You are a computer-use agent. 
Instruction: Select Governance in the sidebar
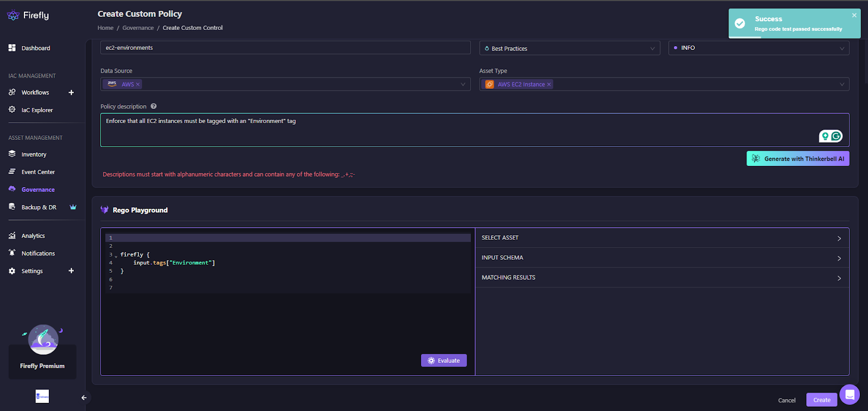coord(38,190)
